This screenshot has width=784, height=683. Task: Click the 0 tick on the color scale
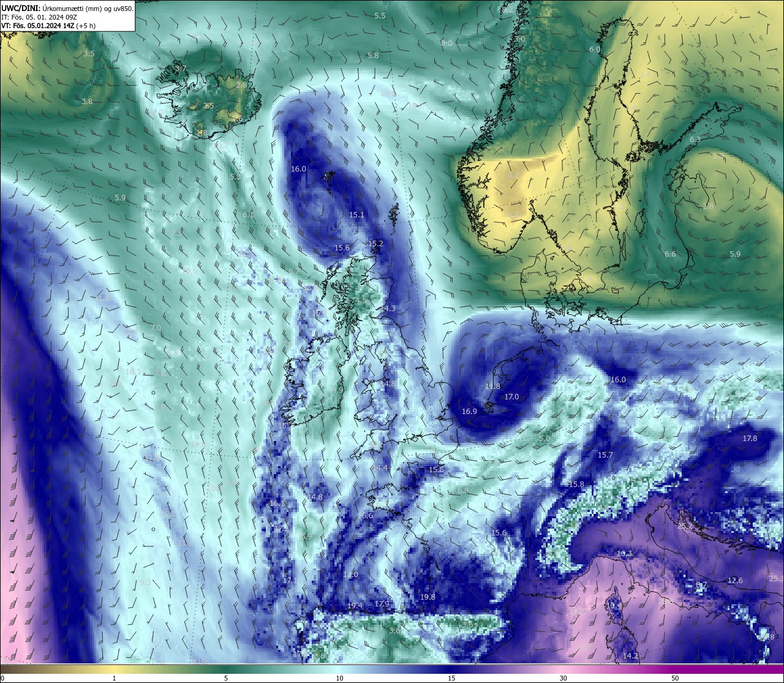pyautogui.click(x=2, y=678)
